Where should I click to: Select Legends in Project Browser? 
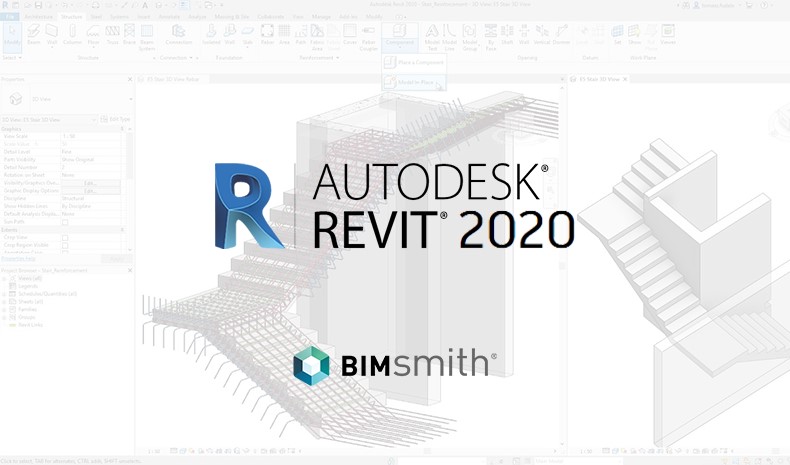tap(28, 286)
